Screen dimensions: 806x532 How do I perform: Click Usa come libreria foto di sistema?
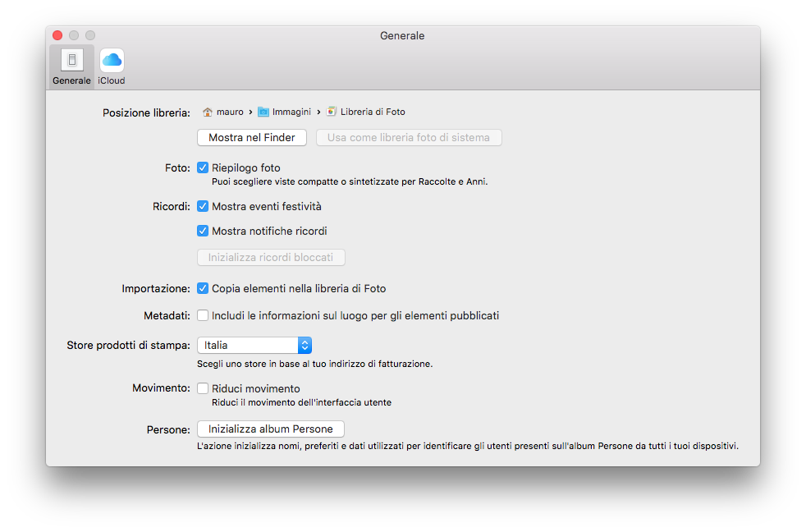pyautogui.click(x=409, y=138)
